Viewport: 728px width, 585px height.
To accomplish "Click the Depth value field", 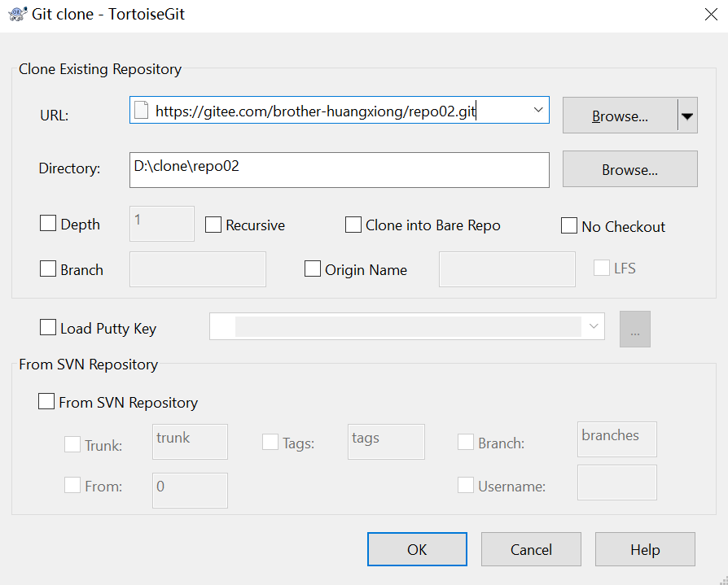I will pyautogui.click(x=162, y=224).
